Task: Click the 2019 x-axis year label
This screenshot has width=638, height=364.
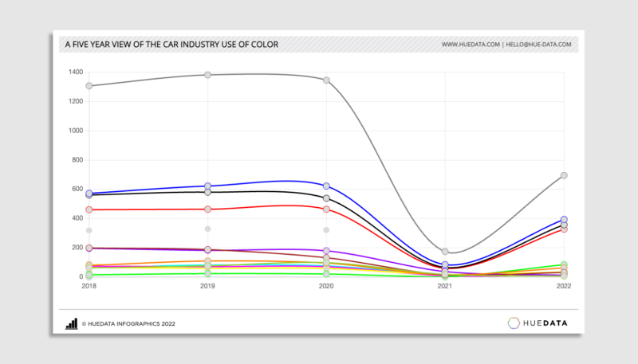Action: point(207,286)
